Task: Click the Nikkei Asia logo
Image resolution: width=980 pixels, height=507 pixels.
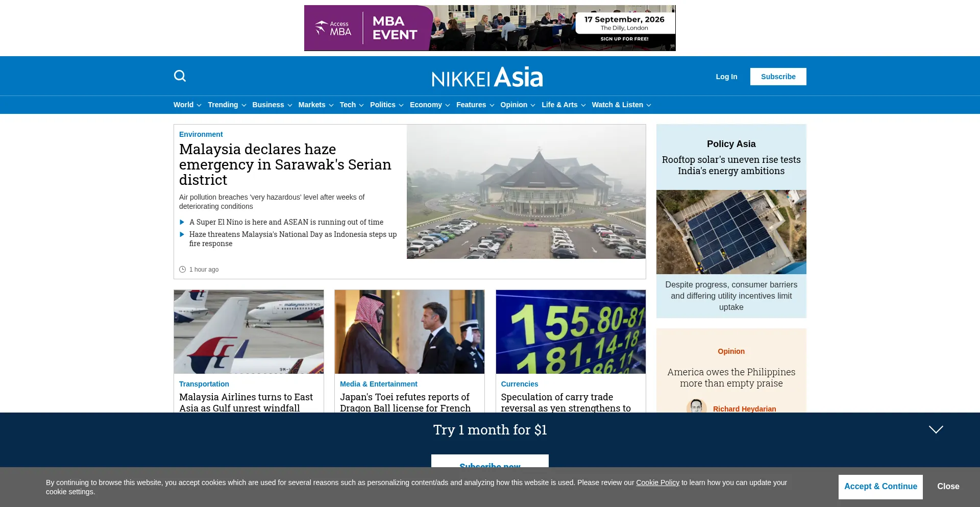Action: pyautogui.click(x=487, y=77)
